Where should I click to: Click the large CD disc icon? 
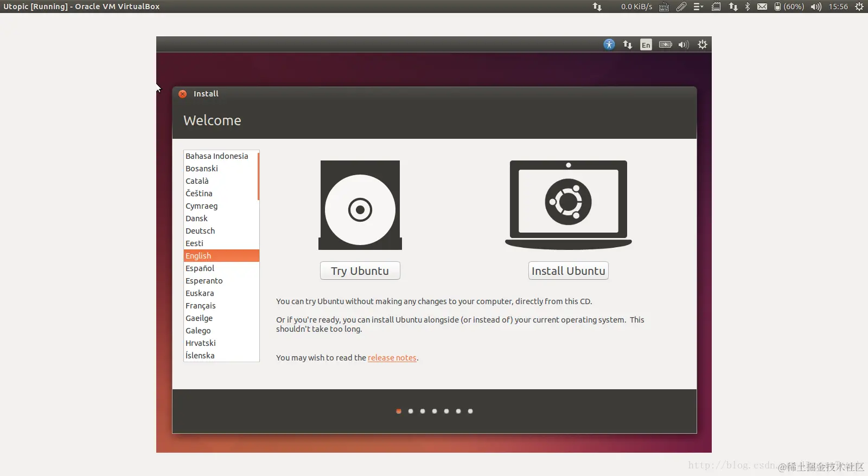[x=360, y=205]
